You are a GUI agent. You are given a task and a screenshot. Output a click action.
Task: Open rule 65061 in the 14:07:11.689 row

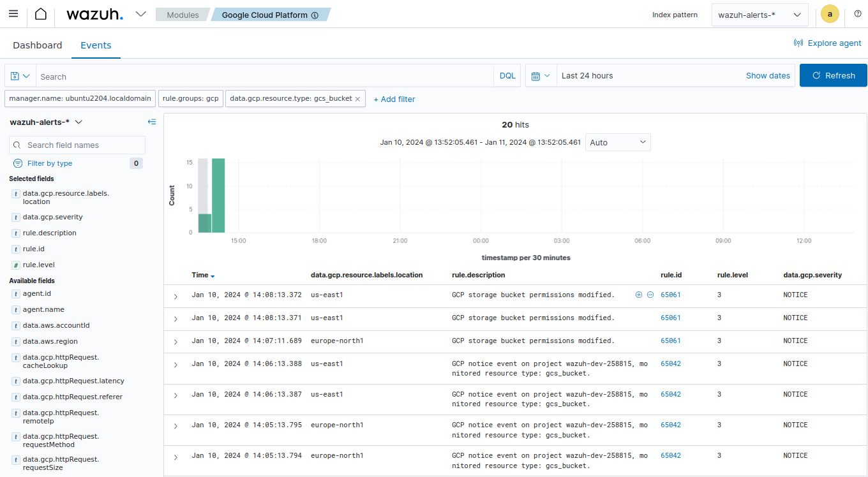point(671,341)
